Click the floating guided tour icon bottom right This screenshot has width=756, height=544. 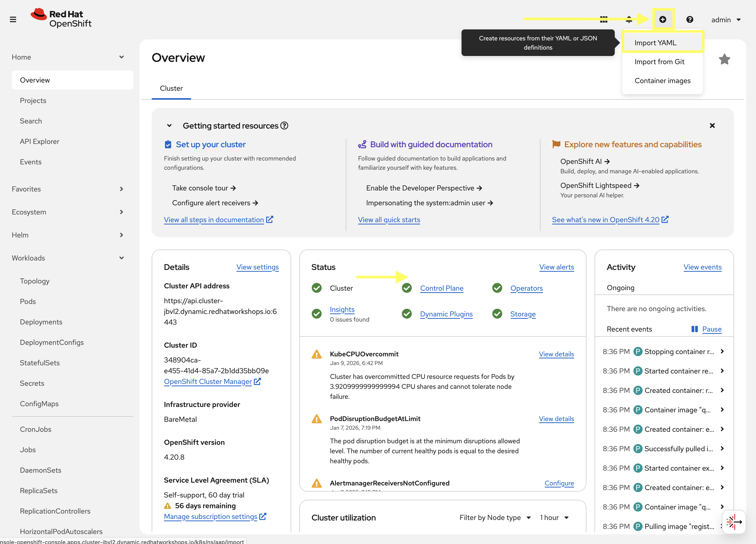[x=734, y=522]
